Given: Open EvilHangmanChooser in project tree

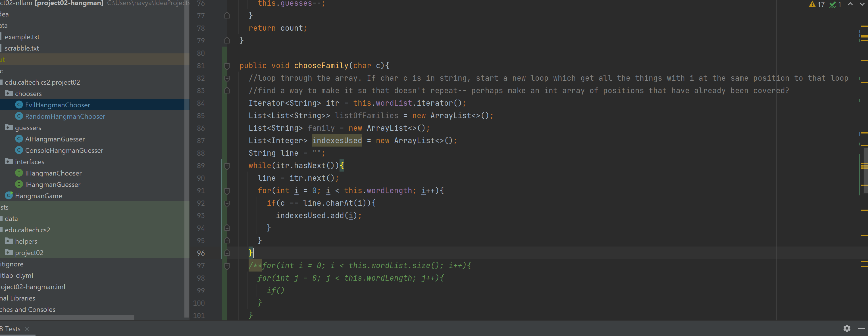Looking at the screenshot, I should 57,105.
